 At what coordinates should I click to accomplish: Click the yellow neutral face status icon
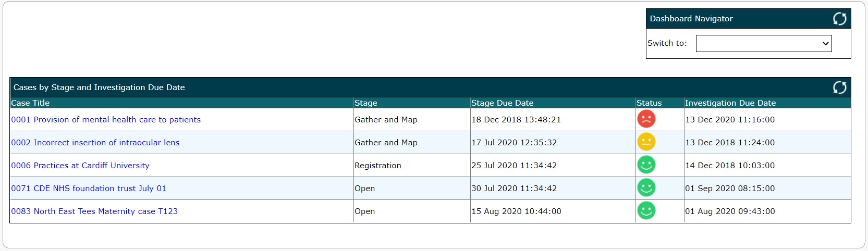(646, 142)
